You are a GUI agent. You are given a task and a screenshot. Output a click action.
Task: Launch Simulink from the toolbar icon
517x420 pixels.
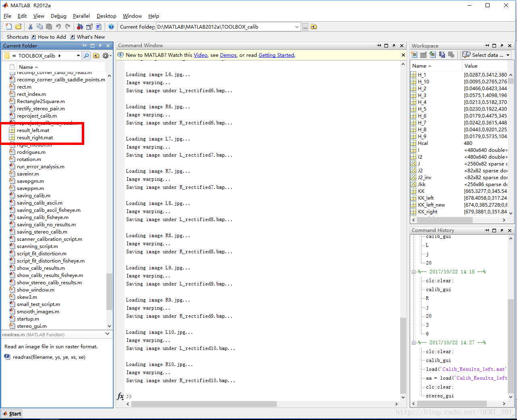pos(80,27)
